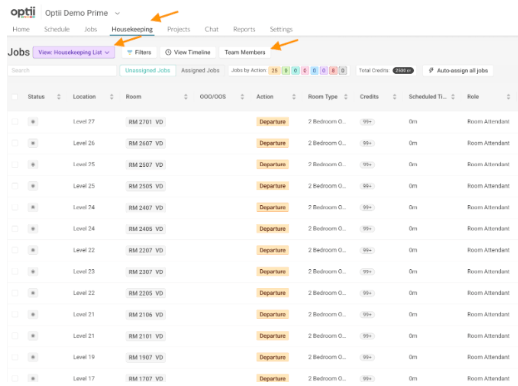Sort table by Role column arrows
The image size is (518, 386).
coord(508,97)
